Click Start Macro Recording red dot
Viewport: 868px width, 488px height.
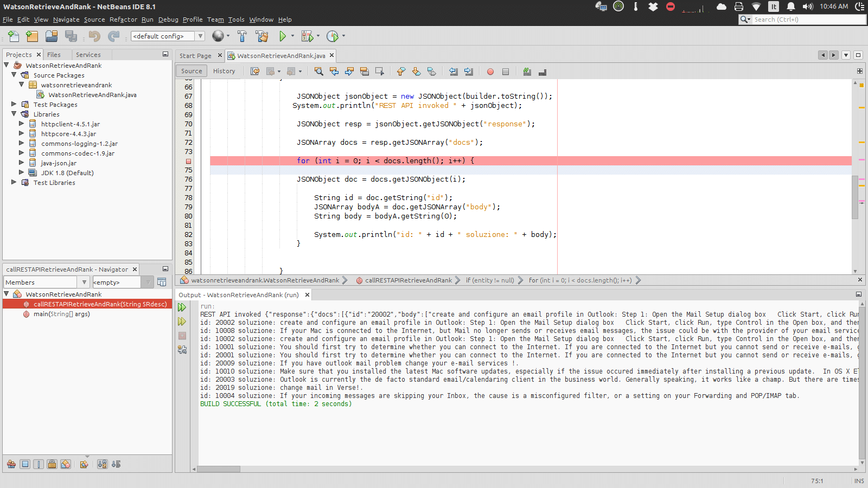coord(490,72)
